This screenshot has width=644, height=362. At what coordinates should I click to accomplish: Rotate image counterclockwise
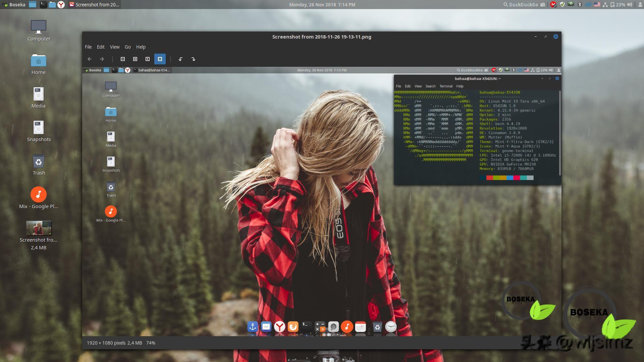(x=180, y=59)
